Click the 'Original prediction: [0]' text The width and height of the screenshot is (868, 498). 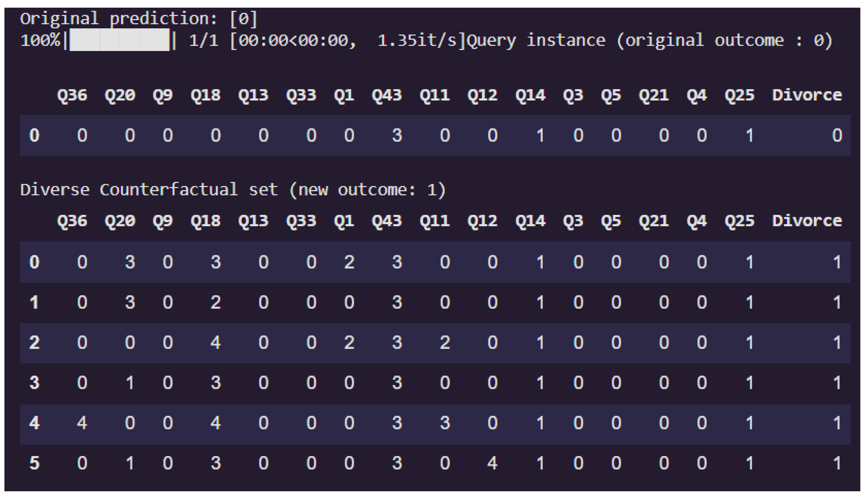click(x=139, y=19)
